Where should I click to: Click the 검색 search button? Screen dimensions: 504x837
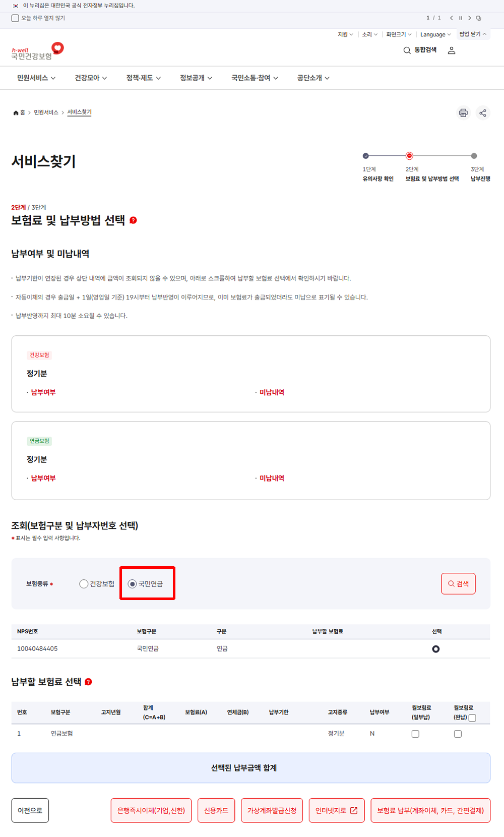pos(458,583)
